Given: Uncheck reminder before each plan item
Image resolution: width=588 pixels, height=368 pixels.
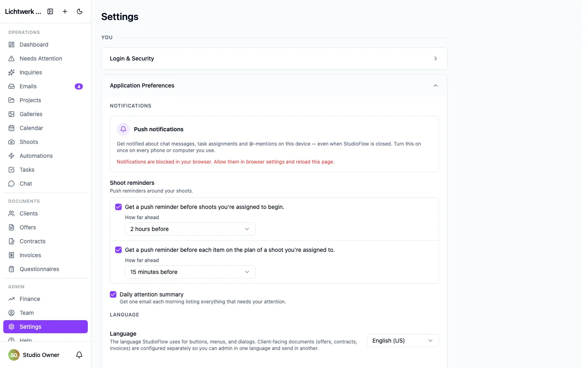Looking at the screenshot, I should pos(118,250).
